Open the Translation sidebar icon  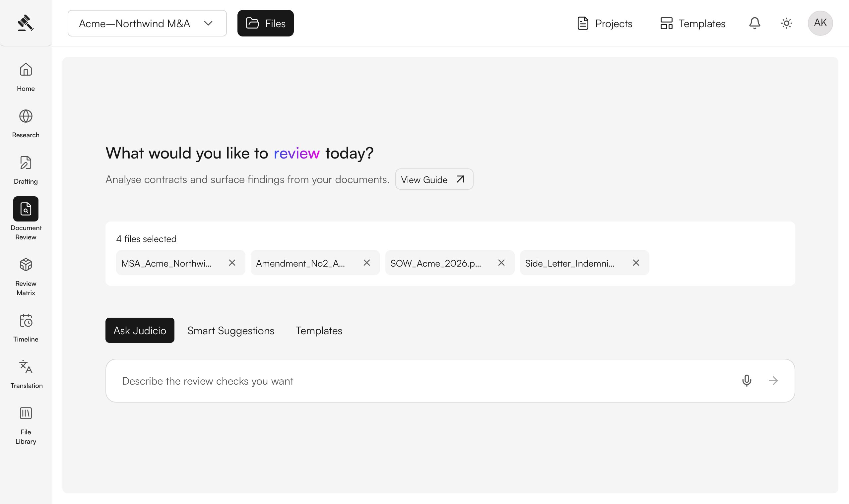pyautogui.click(x=26, y=367)
